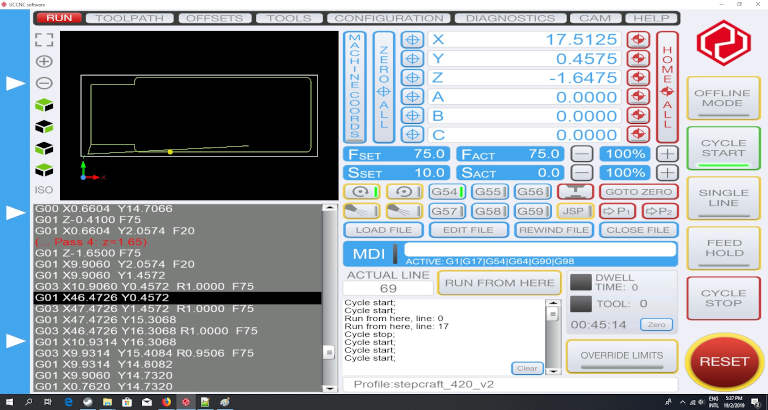This screenshot has height=410, width=768.
Task: Switch to the TOOLPATH tab
Action: coord(130,18)
